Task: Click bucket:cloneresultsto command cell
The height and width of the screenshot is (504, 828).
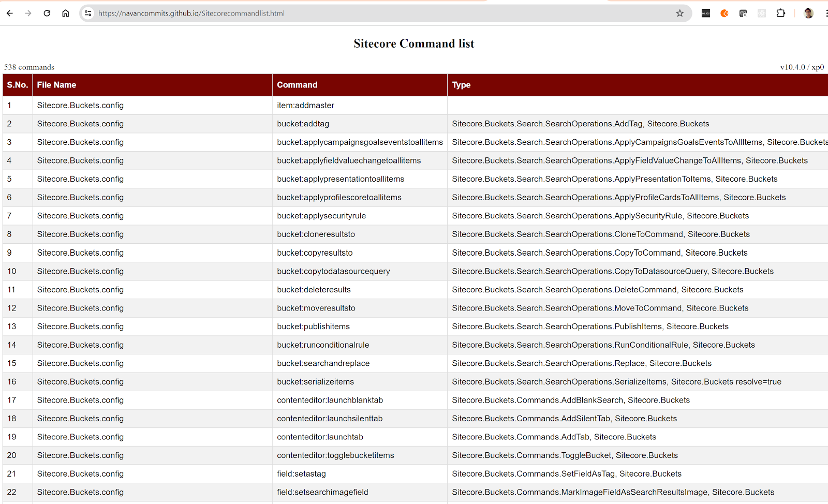Action: (360, 234)
